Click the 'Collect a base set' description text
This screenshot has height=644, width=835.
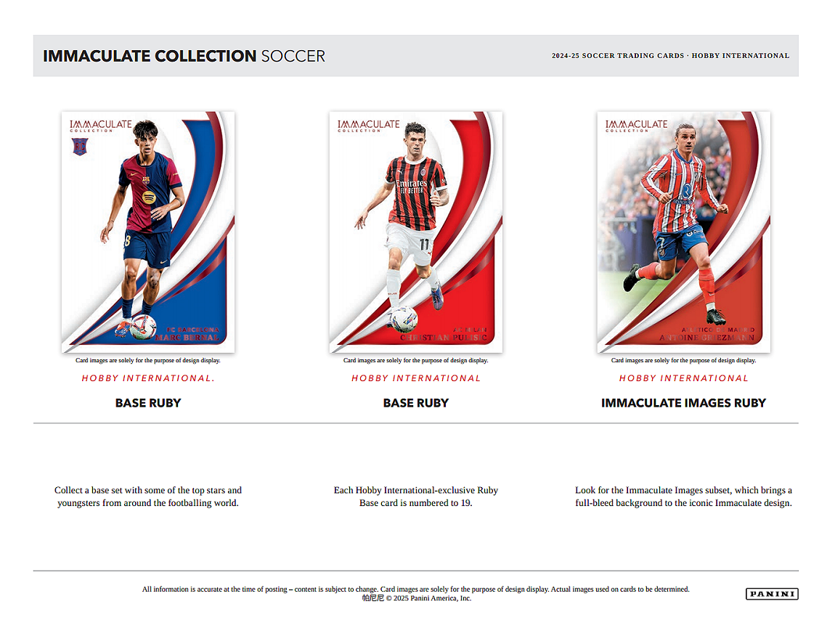click(148, 497)
